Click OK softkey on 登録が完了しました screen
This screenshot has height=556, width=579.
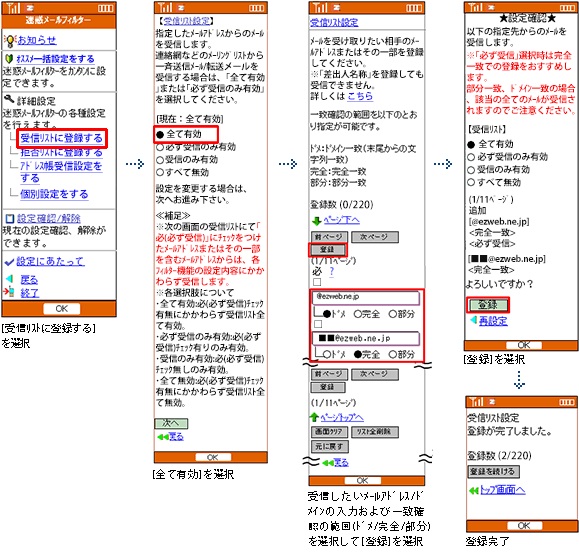(x=524, y=526)
